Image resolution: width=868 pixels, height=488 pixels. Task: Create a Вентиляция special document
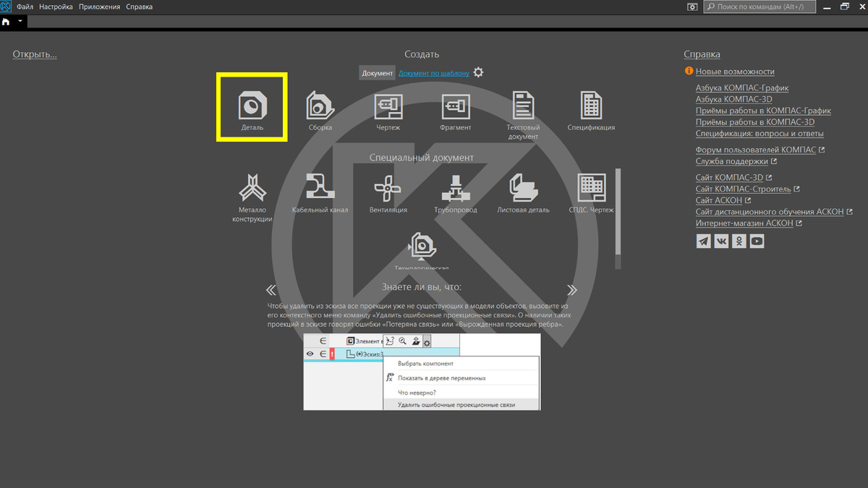[388, 193]
